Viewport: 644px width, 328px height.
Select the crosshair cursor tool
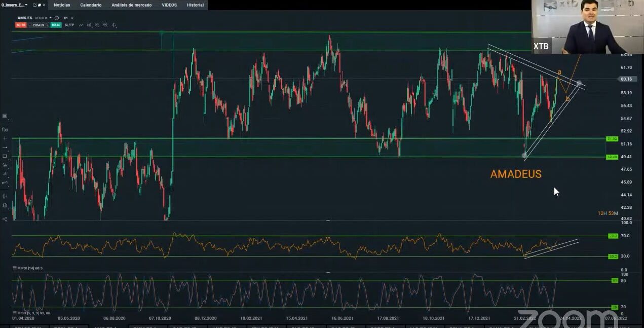click(114, 25)
